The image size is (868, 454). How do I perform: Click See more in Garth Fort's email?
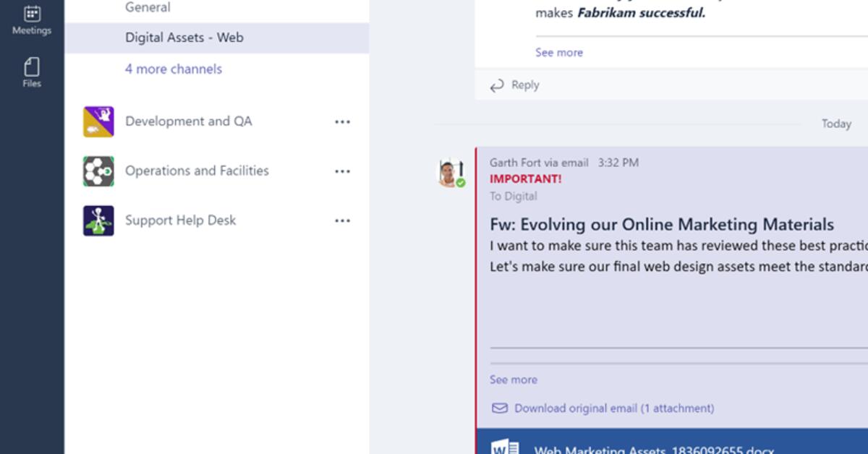[x=513, y=380]
